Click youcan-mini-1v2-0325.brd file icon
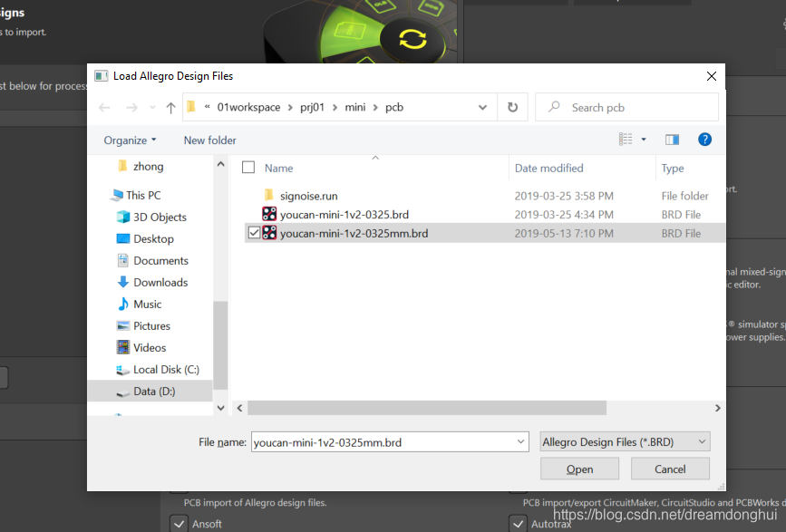 click(269, 214)
